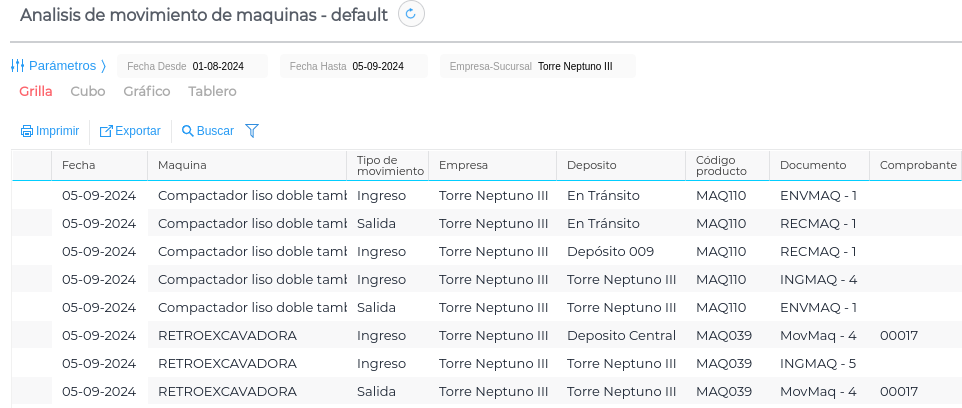Edit the Fecha Hasta date field
The width and height of the screenshot is (962, 408).
click(378, 66)
